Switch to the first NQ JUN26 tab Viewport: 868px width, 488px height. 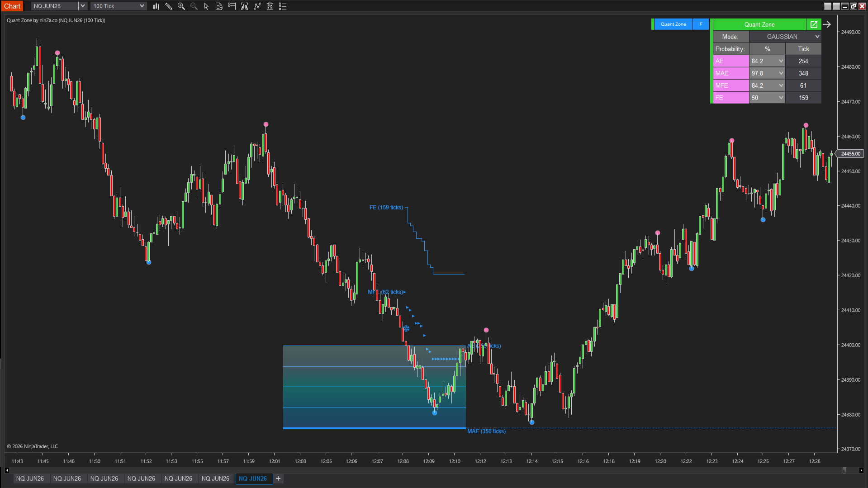click(30, 479)
